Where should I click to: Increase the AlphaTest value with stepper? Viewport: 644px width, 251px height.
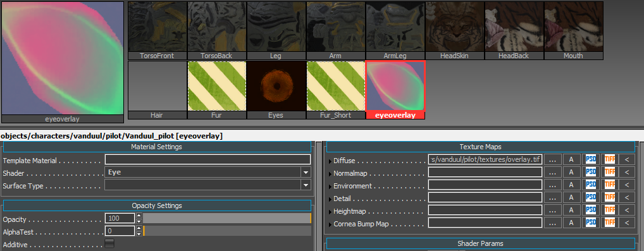point(139,228)
